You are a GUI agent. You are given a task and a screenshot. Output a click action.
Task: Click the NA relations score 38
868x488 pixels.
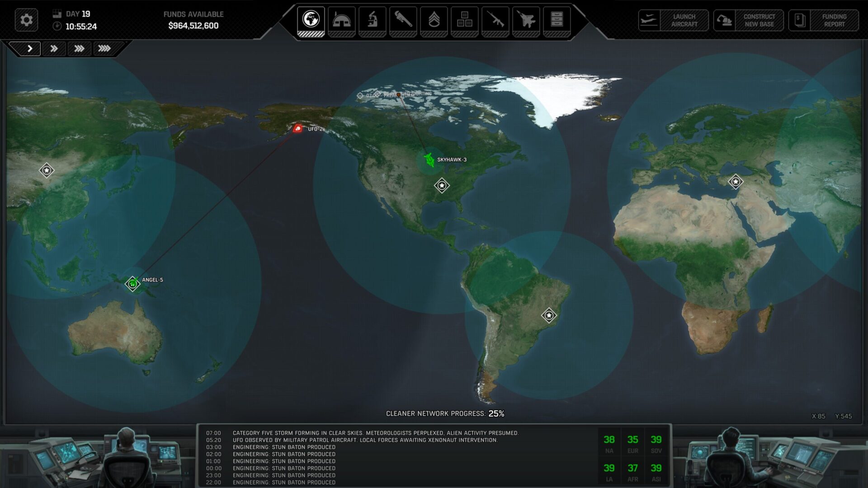tap(609, 440)
